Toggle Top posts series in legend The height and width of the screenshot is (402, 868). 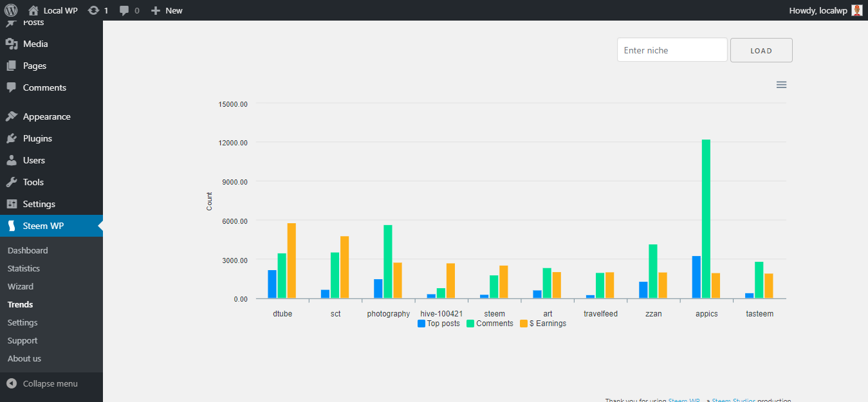coord(439,324)
